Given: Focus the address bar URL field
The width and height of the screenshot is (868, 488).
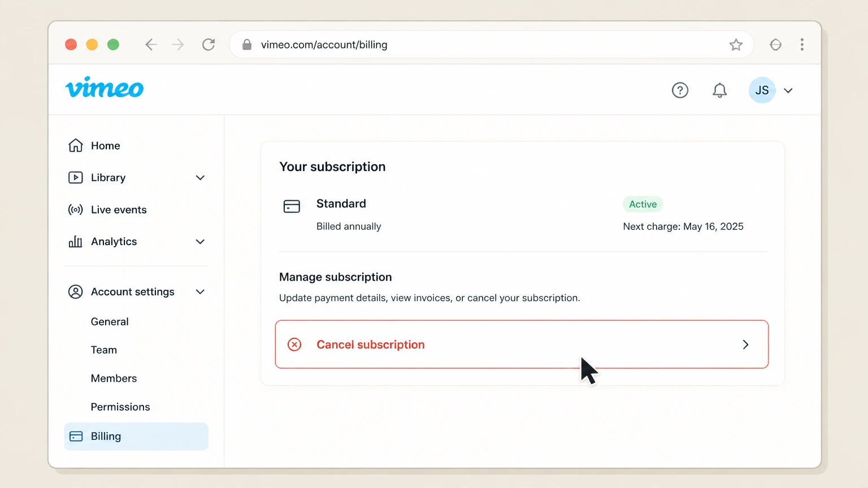Looking at the screenshot, I should pos(492,45).
